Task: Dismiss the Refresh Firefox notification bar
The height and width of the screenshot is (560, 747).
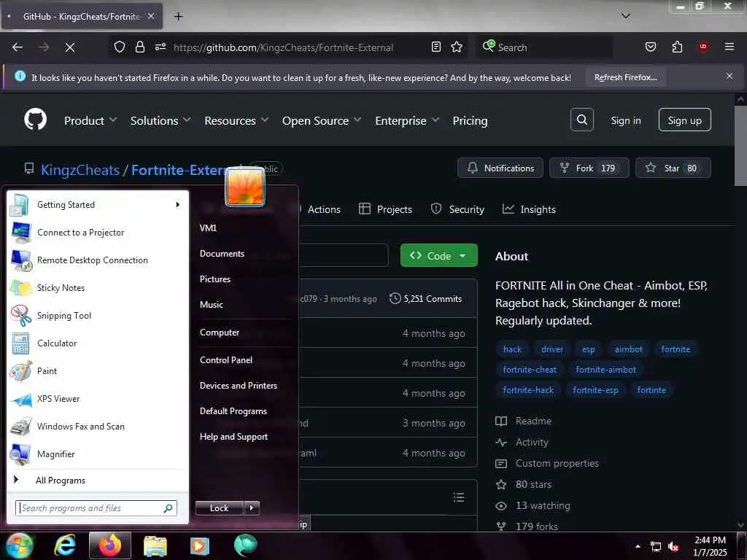Action: [x=729, y=76]
